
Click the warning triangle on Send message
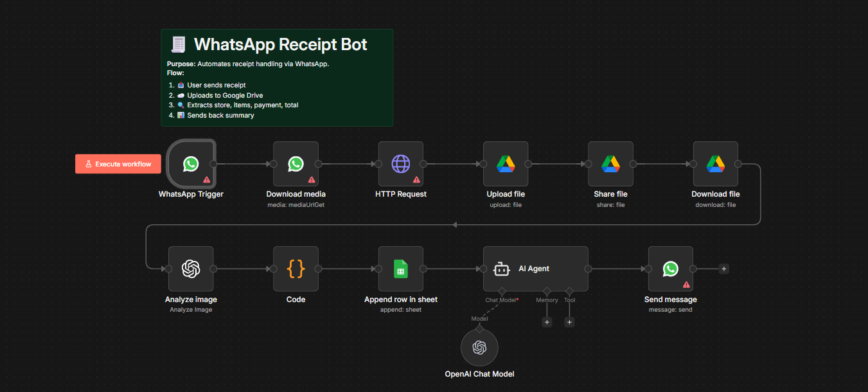(686, 283)
